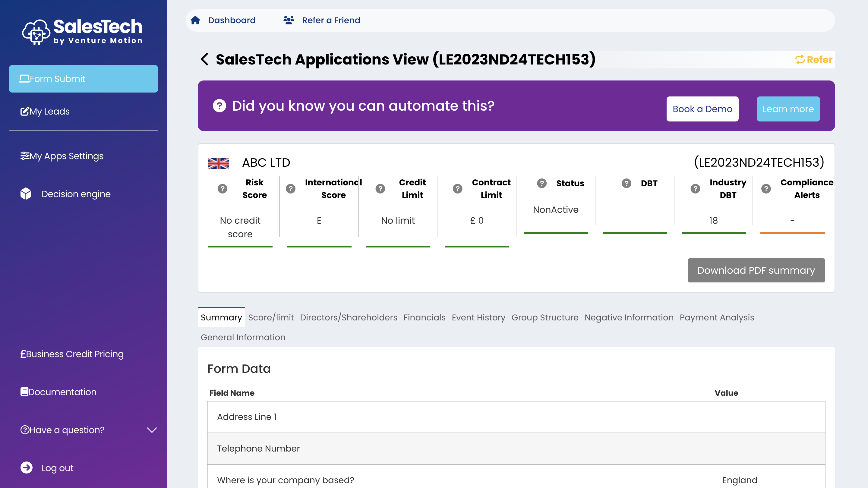868x488 pixels.
Task: Switch to the Event History tab
Action: [x=478, y=317]
